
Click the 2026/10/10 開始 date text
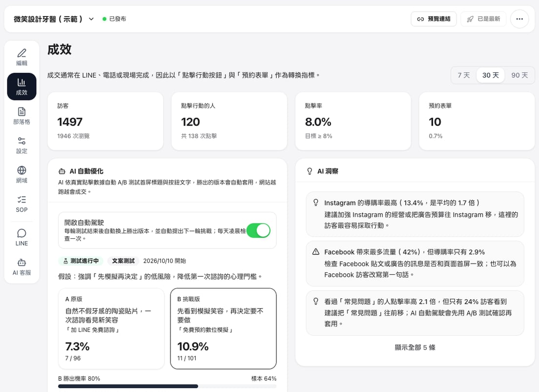click(x=165, y=261)
